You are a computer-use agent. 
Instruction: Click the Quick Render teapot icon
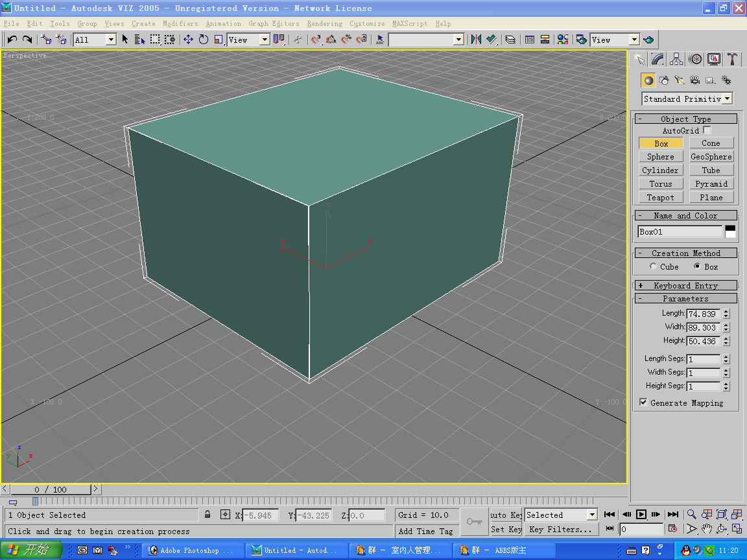click(x=648, y=40)
